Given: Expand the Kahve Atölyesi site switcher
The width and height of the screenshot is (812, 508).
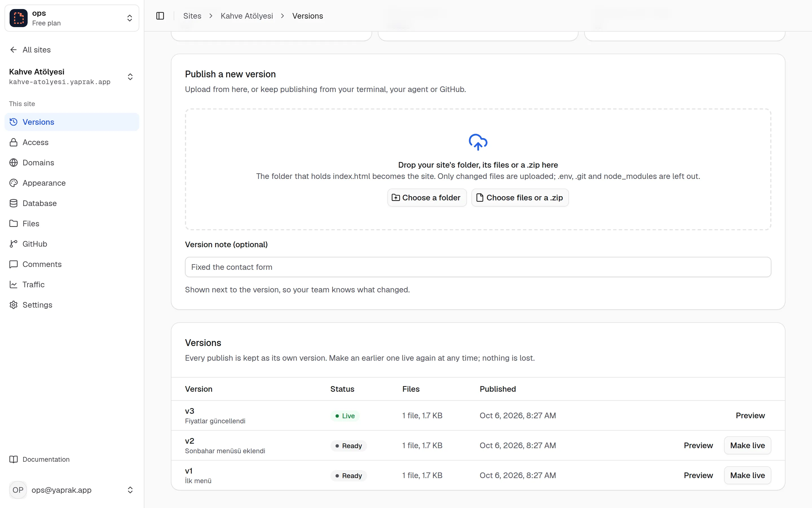Looking at the screenshot, I should pos(130,76).
